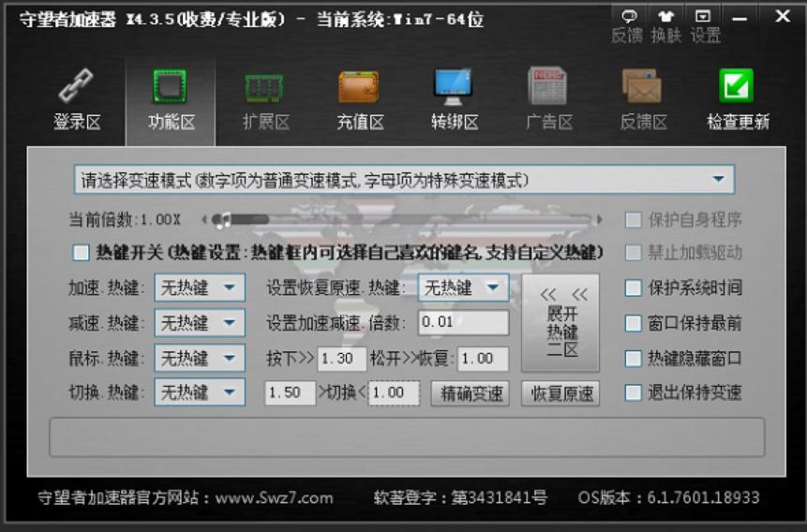Screen dimensions: 807x532
Task: Open the 广告区 newspaper icon
Action: (547, 86)
